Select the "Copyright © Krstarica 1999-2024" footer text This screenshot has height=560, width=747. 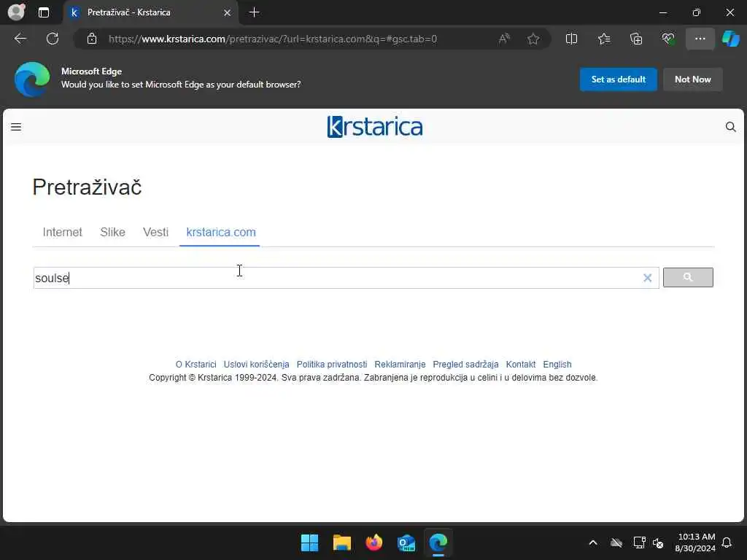(x=213, y=378)
